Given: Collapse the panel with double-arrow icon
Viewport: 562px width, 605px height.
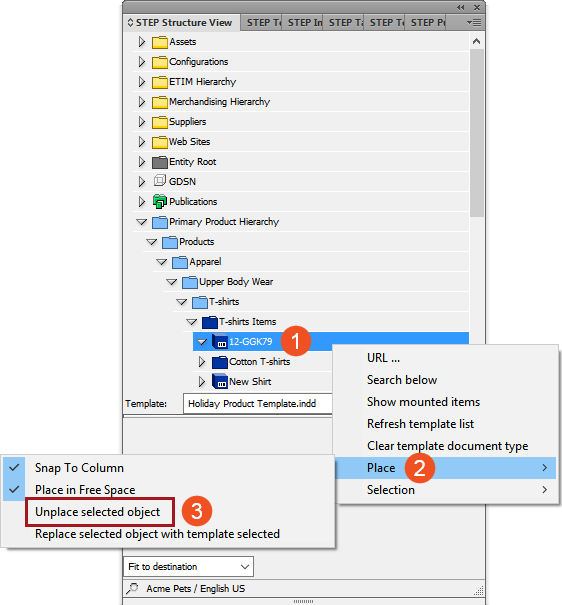Looking at the screenshot, I should pos(461,7).
